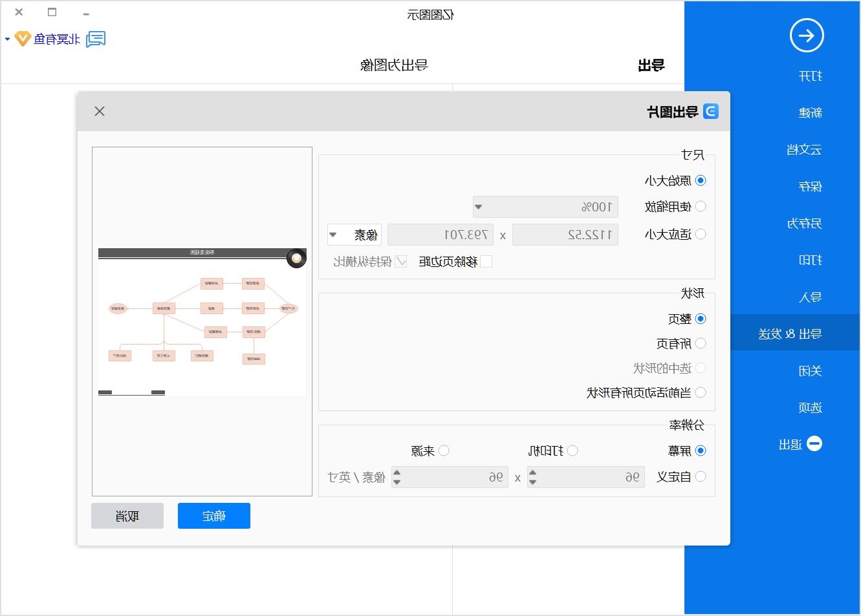The height and width of the screenshot is (616, 861).
Task: Click the 北冥有鱼 username link
Action: click(x=57, y=39)
